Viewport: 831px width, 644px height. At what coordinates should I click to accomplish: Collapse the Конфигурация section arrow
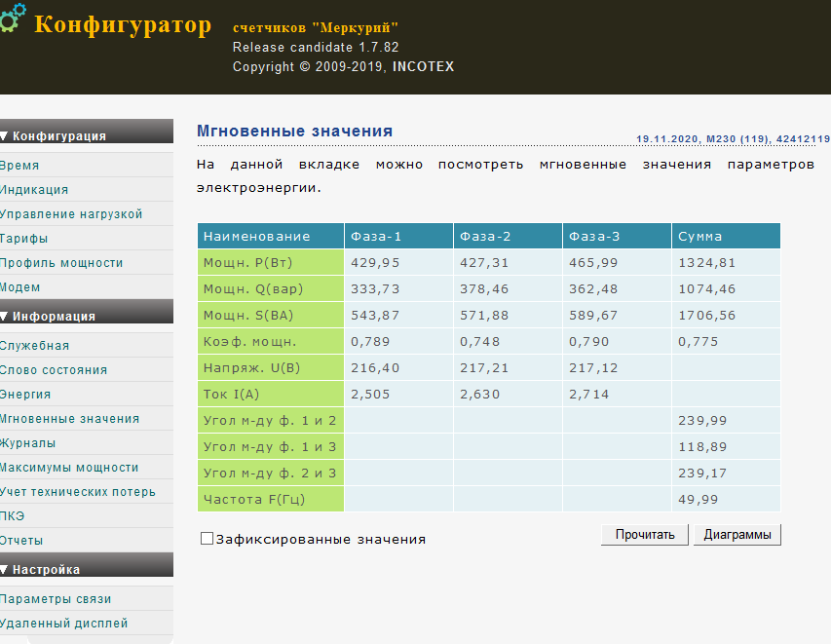(x=4, y=136)
